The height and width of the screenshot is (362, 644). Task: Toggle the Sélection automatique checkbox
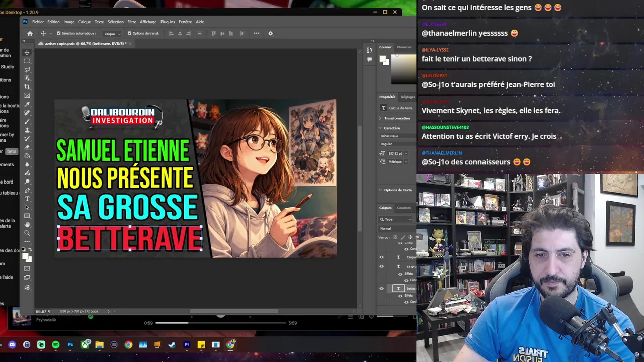pyautogui.click(x=59, y=33)
